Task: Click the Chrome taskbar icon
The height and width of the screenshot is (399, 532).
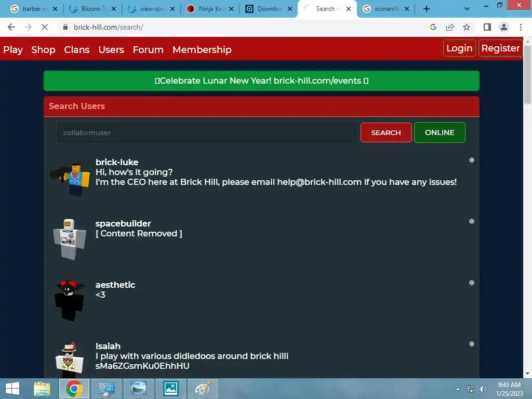Action: pos(74,389)
